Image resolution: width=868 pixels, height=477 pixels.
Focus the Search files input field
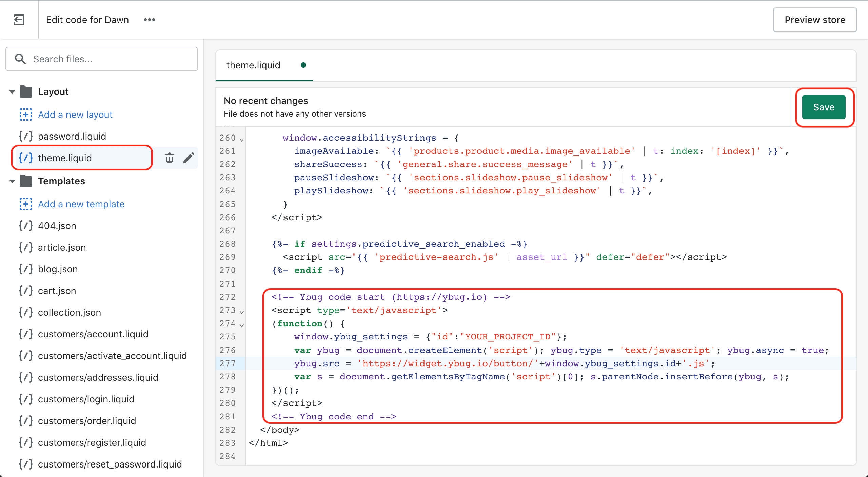point(102,59)
